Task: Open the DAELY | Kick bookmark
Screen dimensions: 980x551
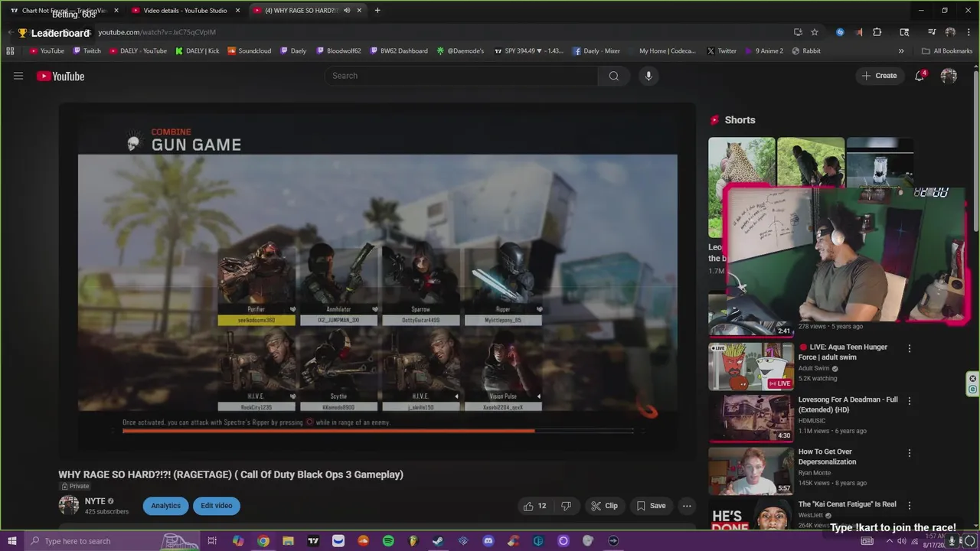Action: coord(197,51)
